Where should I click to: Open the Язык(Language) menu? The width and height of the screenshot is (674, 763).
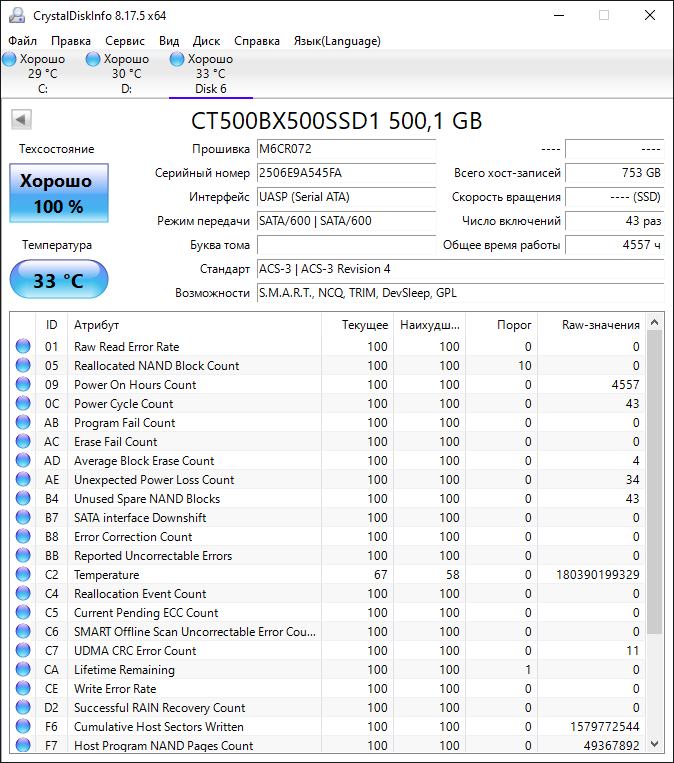click(x=337, y=41)
